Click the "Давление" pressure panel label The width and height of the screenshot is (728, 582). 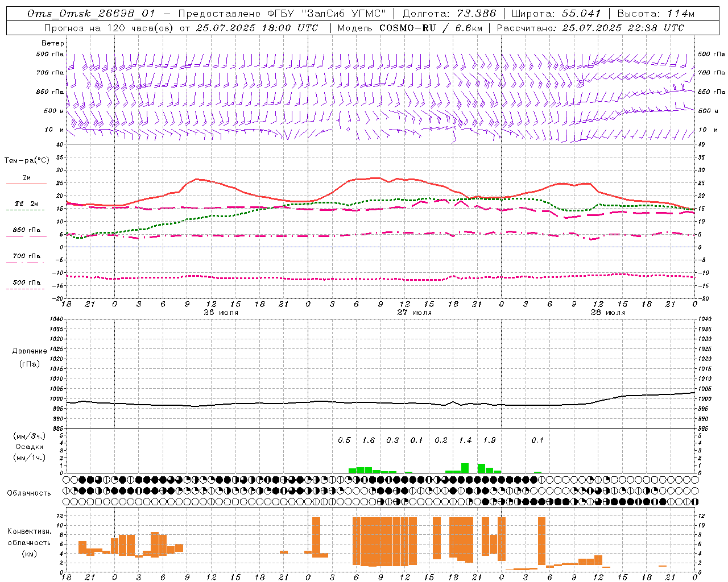[x=30, y=351]
